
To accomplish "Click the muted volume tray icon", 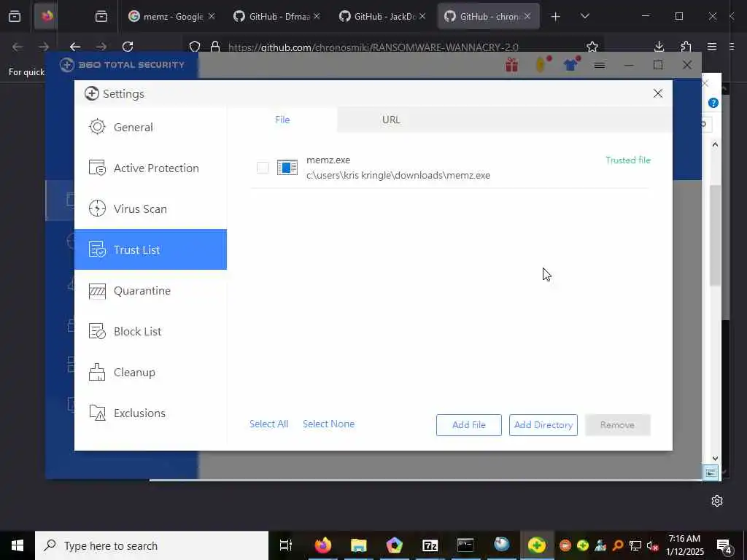I will pos(652,545).
